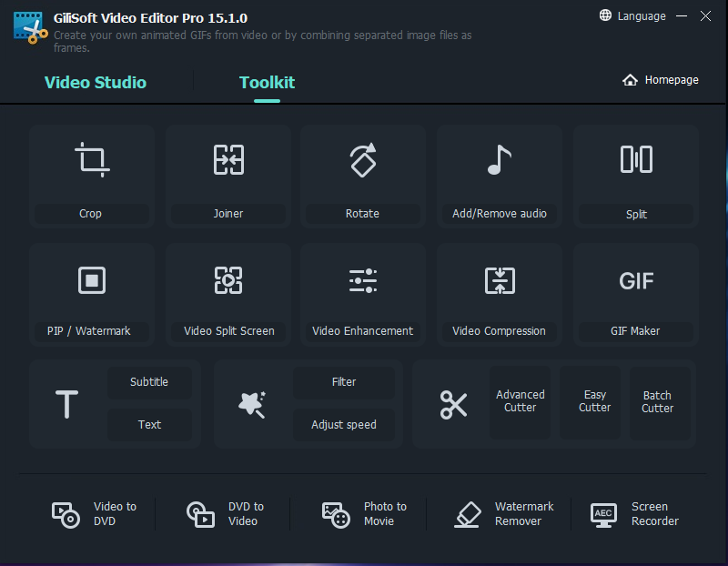Open the GIF Maker icon
This screenshot has height=566, width=728.
[x=636, y=281]
